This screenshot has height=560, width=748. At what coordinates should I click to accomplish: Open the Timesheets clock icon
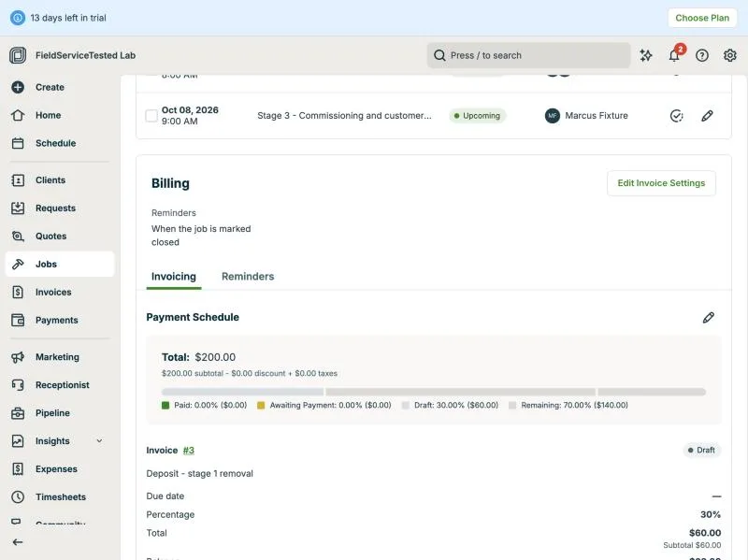(18, 497)
